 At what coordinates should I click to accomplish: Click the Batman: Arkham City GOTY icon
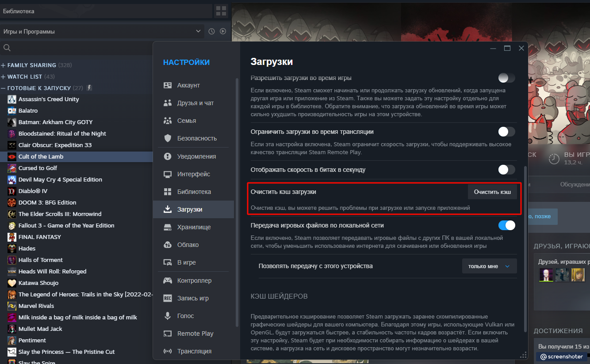click(x=12, y=122)
